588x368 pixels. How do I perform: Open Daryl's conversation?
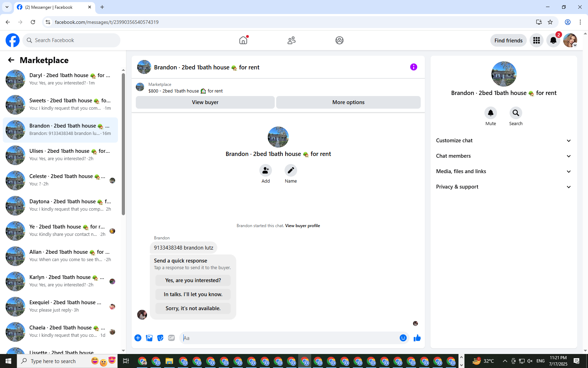tap(60, 79)
